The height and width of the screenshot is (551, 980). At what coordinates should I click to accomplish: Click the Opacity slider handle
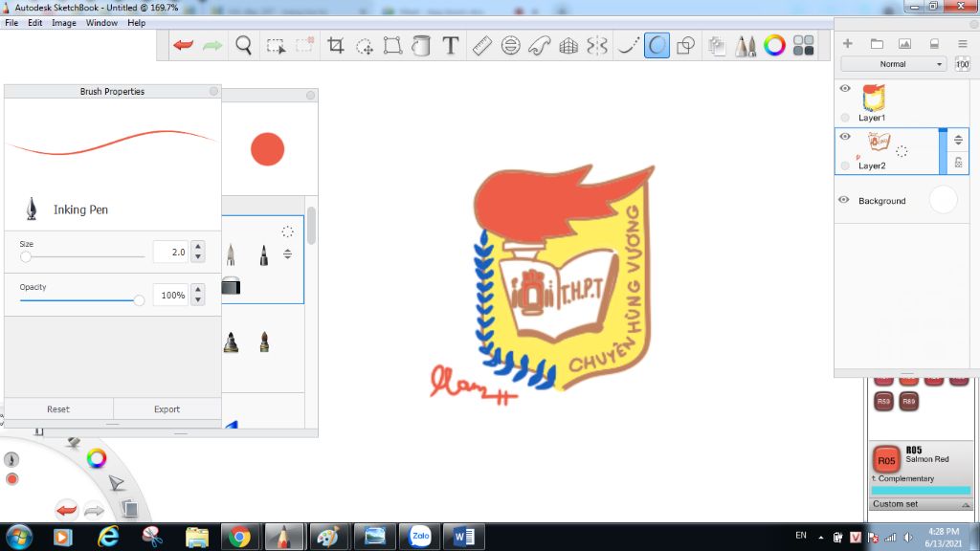coord(139,300)
